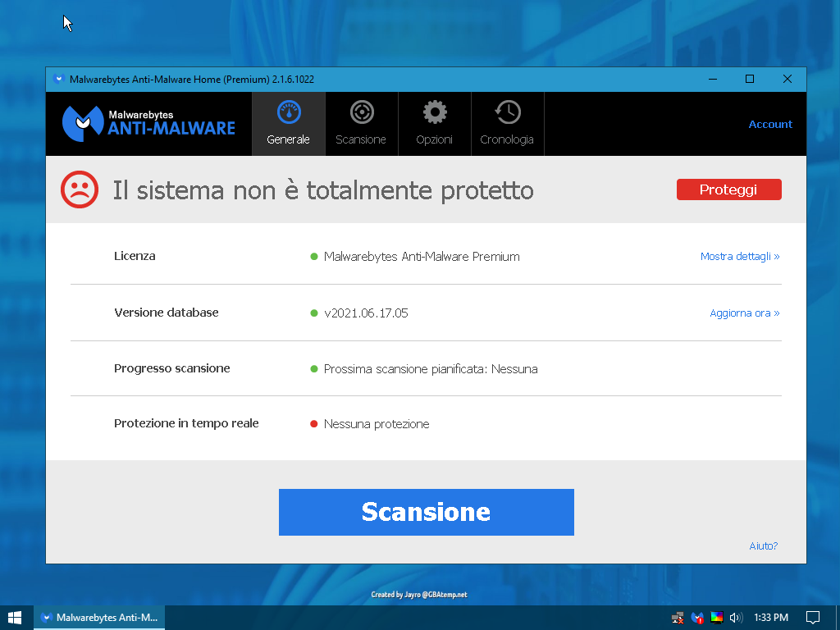
Task: Click the red Proteggi button
Action: coord(728,189)
